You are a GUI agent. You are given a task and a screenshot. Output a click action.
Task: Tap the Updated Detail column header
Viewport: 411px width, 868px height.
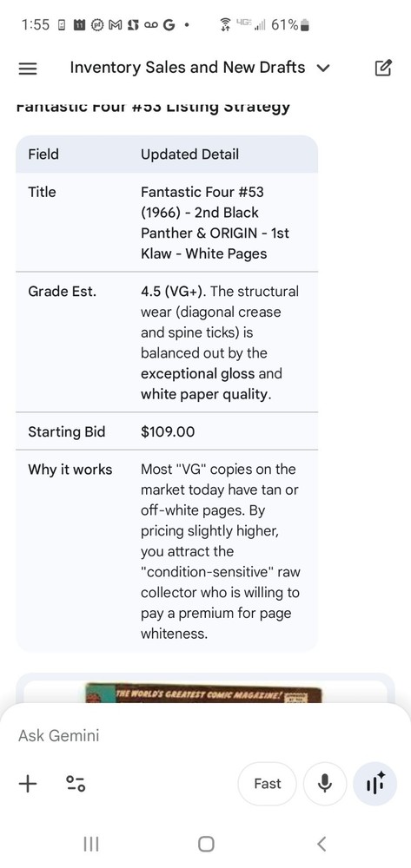[190, 154]
